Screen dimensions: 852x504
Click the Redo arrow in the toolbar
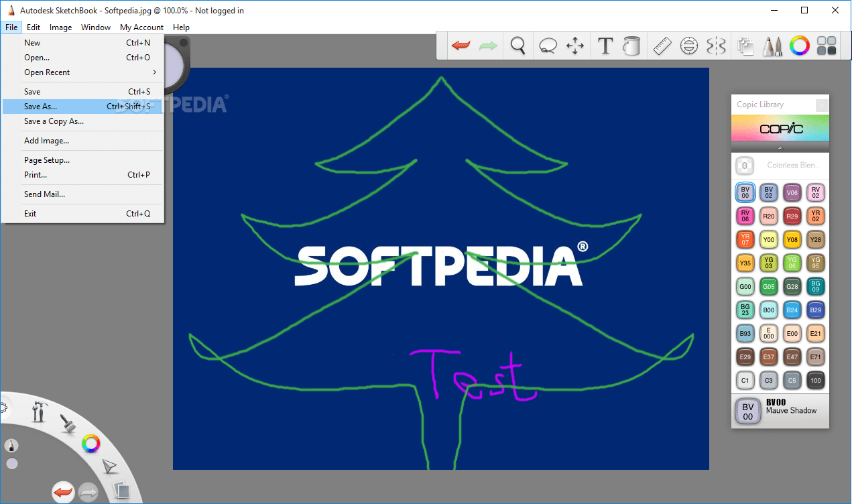point(488,46)
